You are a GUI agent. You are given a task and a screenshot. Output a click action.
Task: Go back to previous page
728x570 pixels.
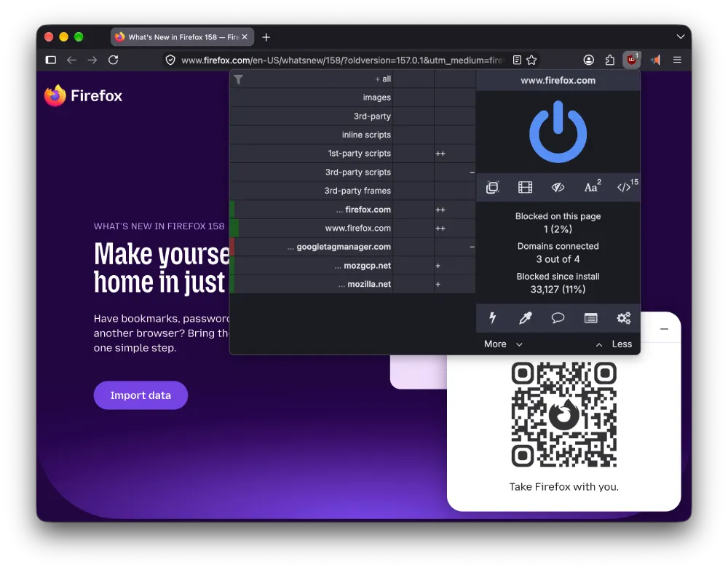click(x=71, y=60)
